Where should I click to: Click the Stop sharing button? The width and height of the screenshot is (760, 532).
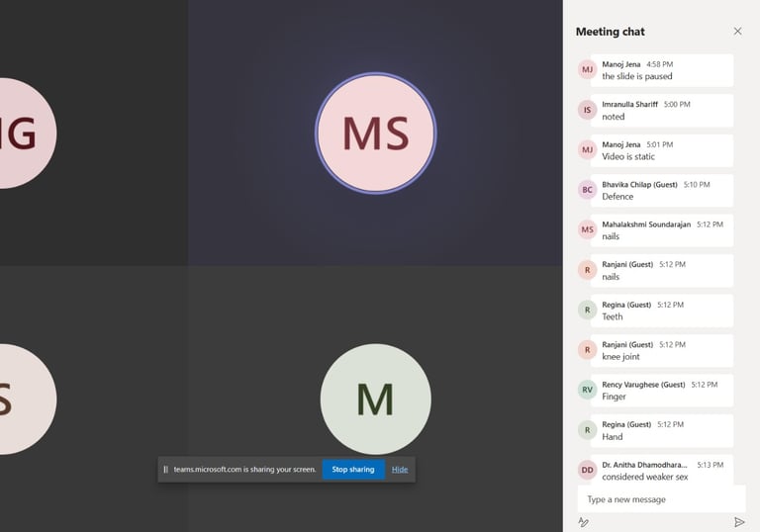click(353, 470)
